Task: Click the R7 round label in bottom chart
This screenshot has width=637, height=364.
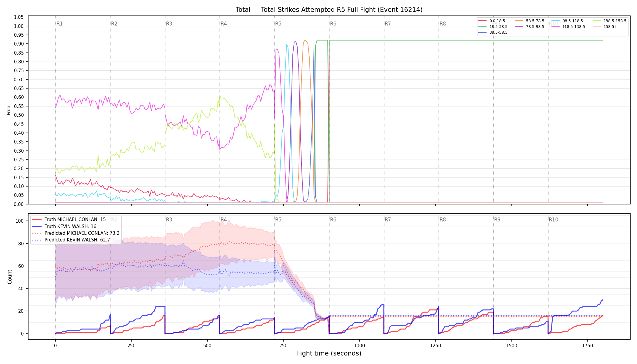Action: coord(388,220)
